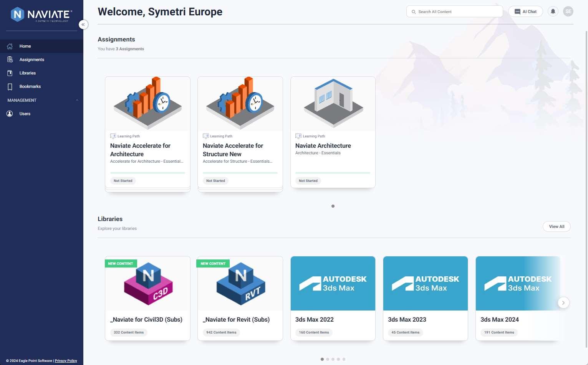The height and width of the screenshot is (365, 588).
Task: Click the _Naviate for Civil3D (Subs) title
Action: click(146, 320)
